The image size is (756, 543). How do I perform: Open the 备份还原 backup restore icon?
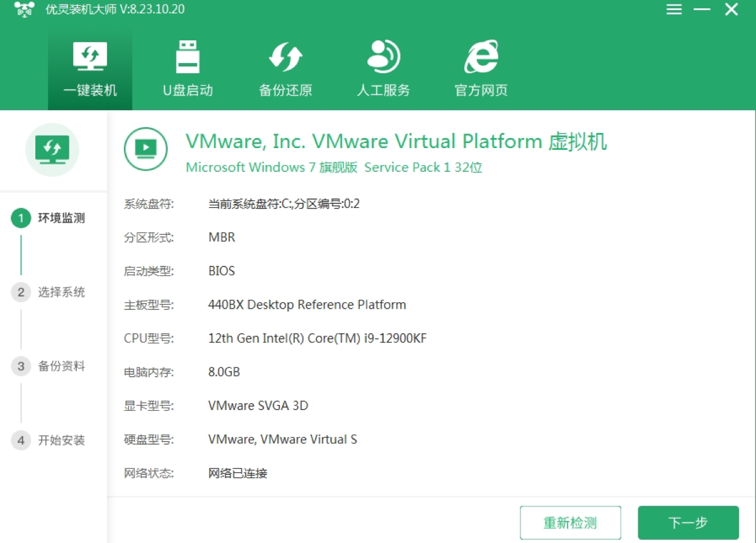pyautogui.click(x=285, y=57)
